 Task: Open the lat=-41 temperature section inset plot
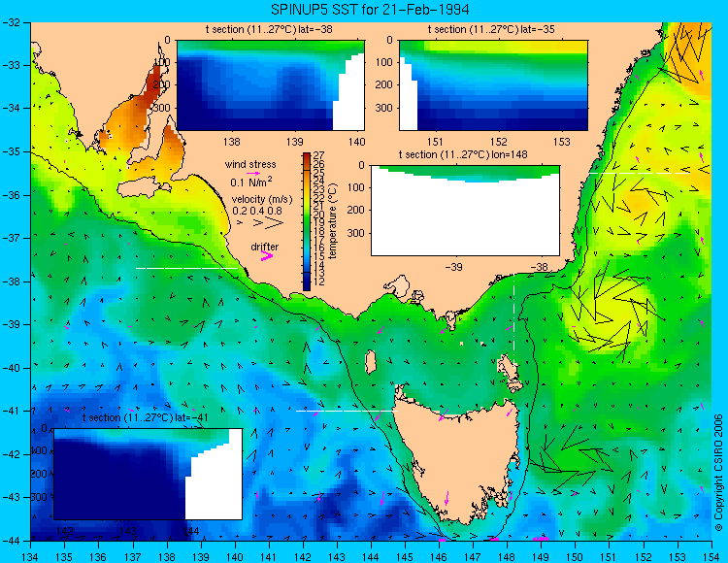click(148, 474)
